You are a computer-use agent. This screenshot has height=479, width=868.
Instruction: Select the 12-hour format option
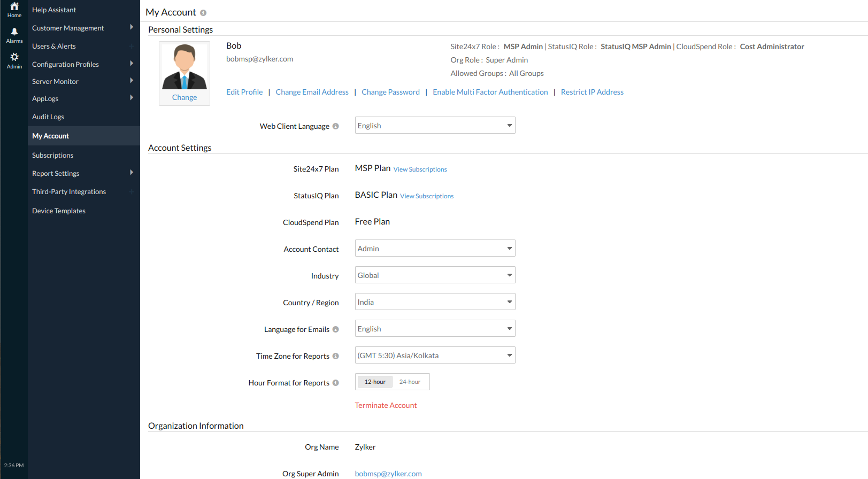375,382
